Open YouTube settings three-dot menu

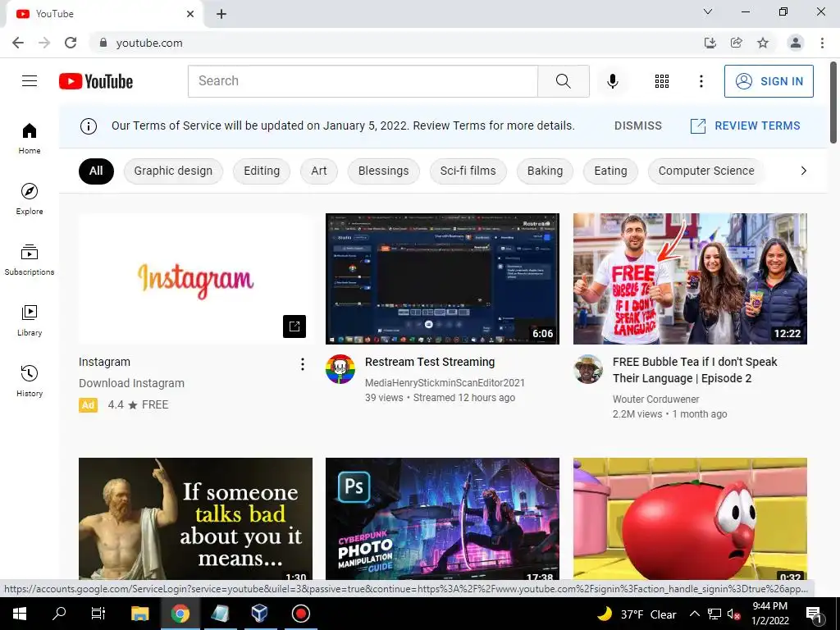pos(701,81)
